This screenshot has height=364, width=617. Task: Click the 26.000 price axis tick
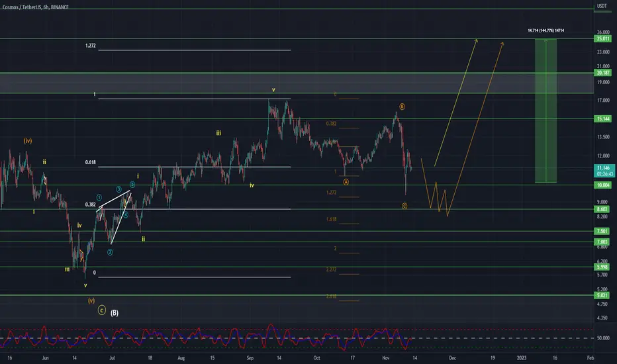(x=603, y=32)
